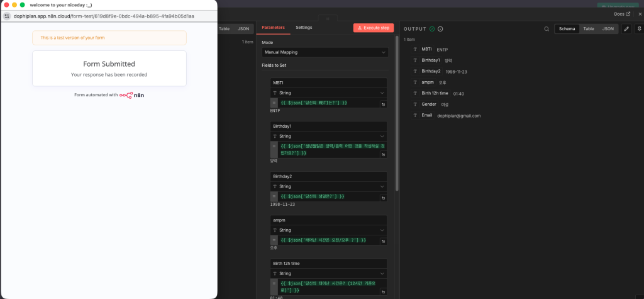The height and width of the screenshot is (299, 644).
Task: Click the parameters panel vertical scrollbar
Action: [x=396, y=113]
